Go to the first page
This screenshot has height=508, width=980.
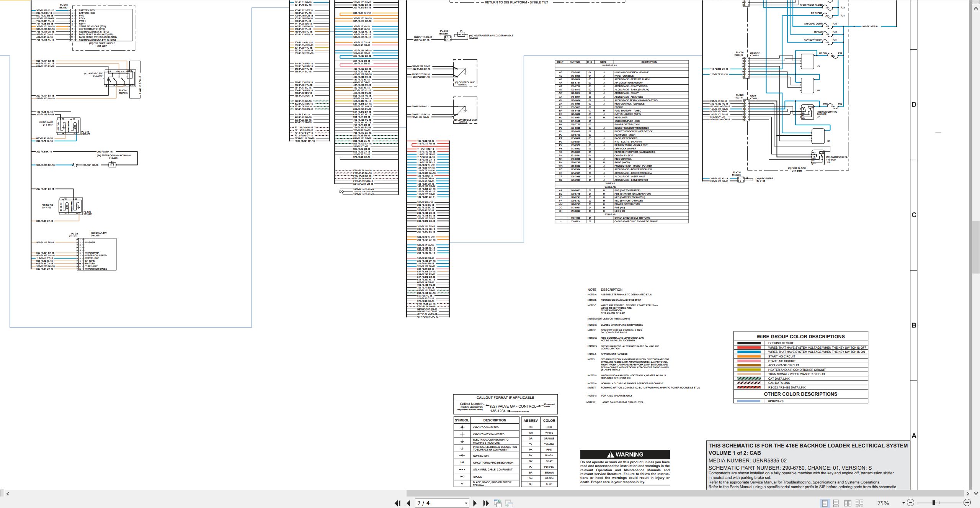pyautogui.click(x=398, y=503)
